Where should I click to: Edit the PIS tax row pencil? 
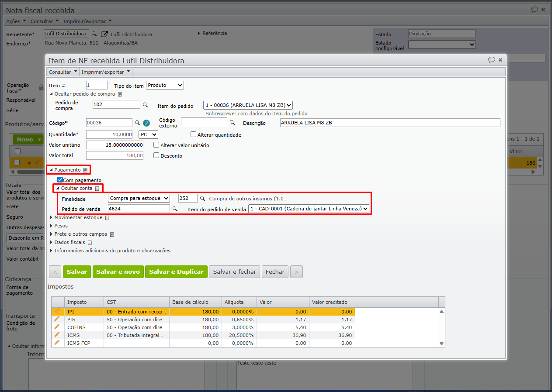point(57,320)
